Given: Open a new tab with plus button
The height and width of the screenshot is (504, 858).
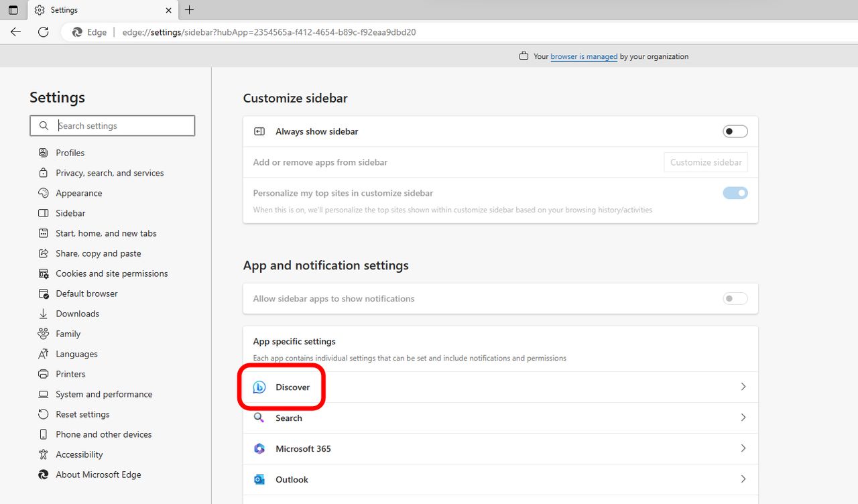Looking at the screenshot, I should click(x=190, y=10).
